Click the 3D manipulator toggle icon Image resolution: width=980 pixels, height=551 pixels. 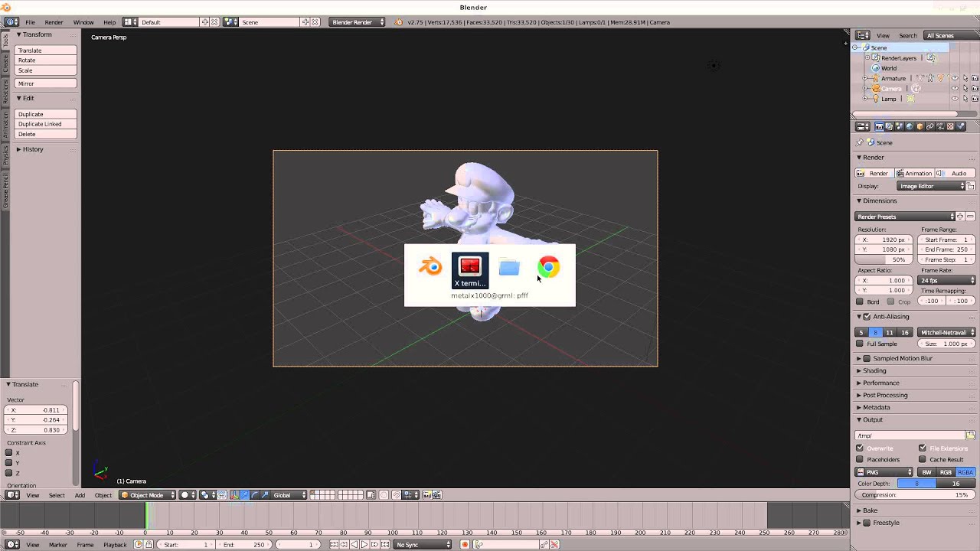click(x=234, y=495)
